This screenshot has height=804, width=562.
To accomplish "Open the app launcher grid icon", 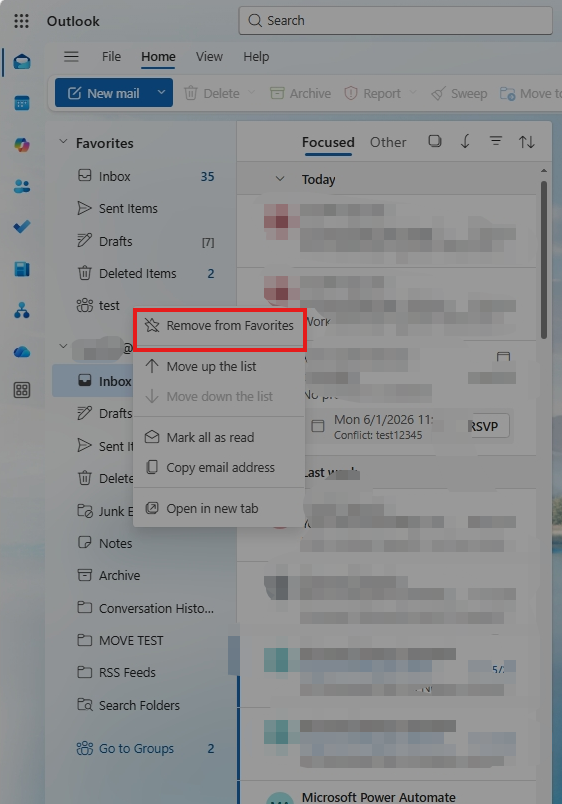I will coord(21,21).
